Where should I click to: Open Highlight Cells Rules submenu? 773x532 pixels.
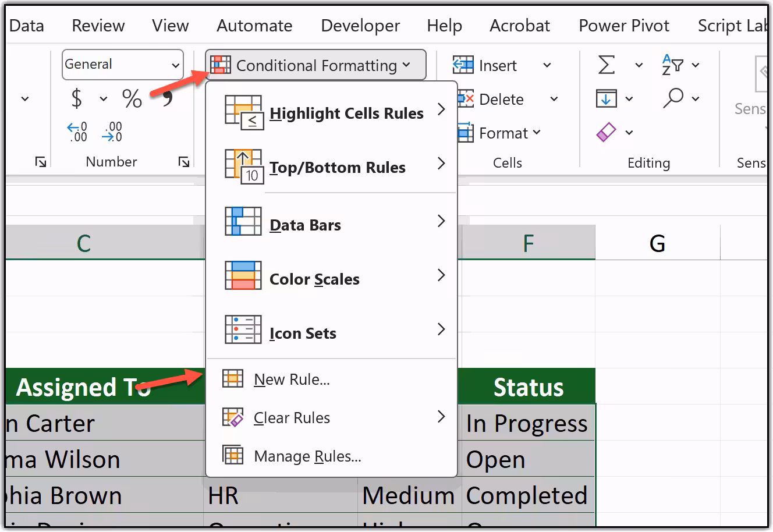[332, 112]
